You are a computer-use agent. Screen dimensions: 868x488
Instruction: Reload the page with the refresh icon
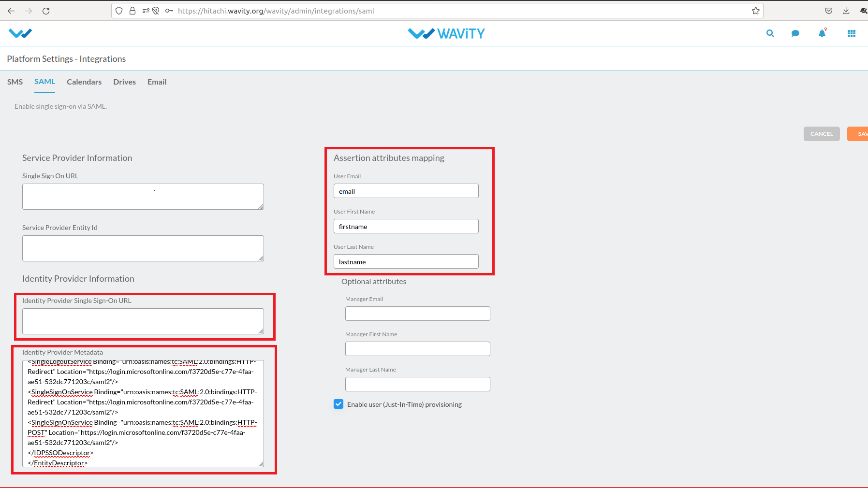coord(46,11)
